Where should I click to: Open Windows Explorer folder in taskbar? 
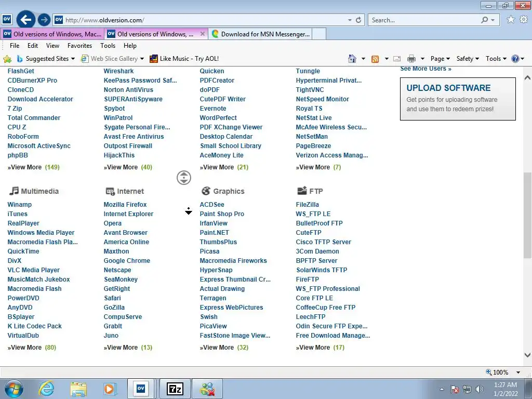click(x=78, y=389)
